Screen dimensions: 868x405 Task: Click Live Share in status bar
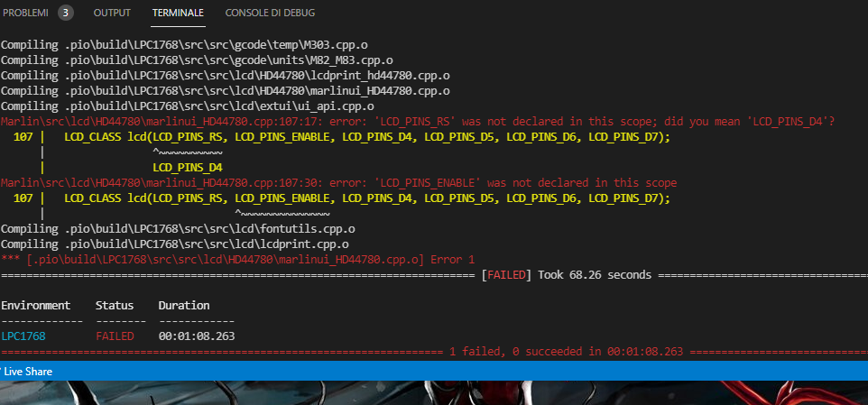pyautogui.click(x=28, y=372)
